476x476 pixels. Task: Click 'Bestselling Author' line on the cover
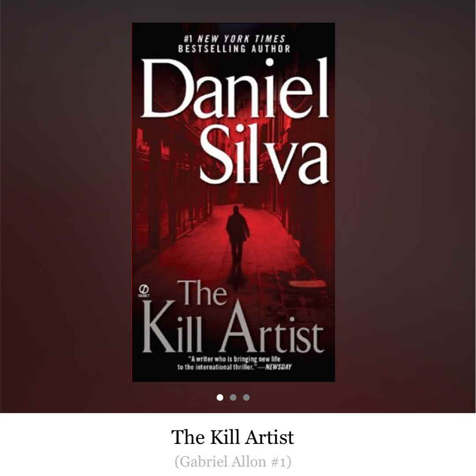point(234,49)
